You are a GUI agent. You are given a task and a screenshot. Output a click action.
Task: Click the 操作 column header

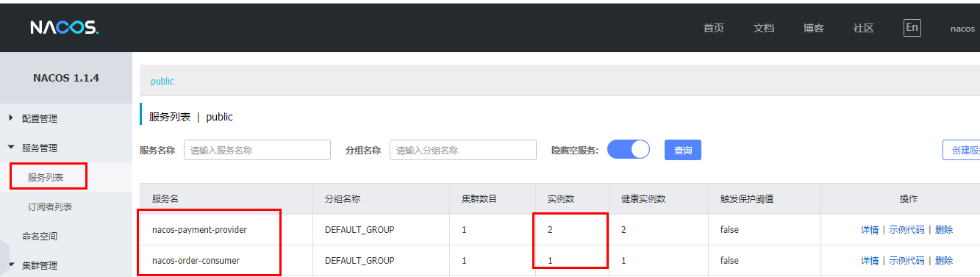909,199
